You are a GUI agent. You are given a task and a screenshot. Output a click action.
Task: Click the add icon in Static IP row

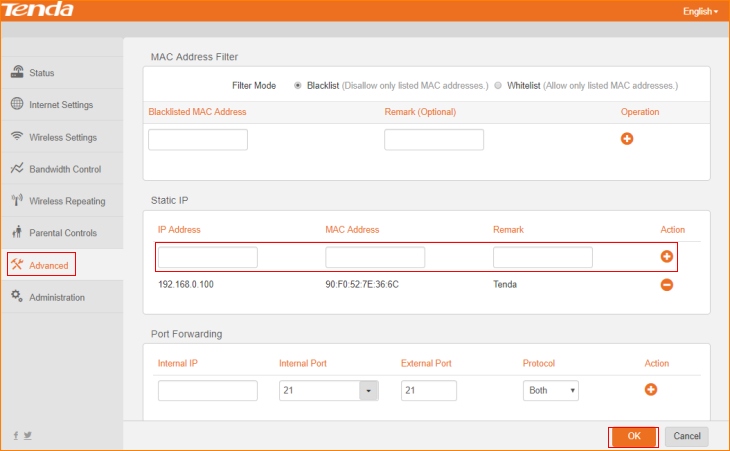tap(667, 257)
